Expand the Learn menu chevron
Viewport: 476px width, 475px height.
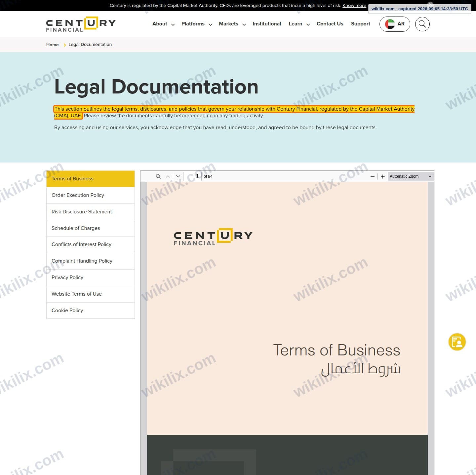[x=308, y=24]
